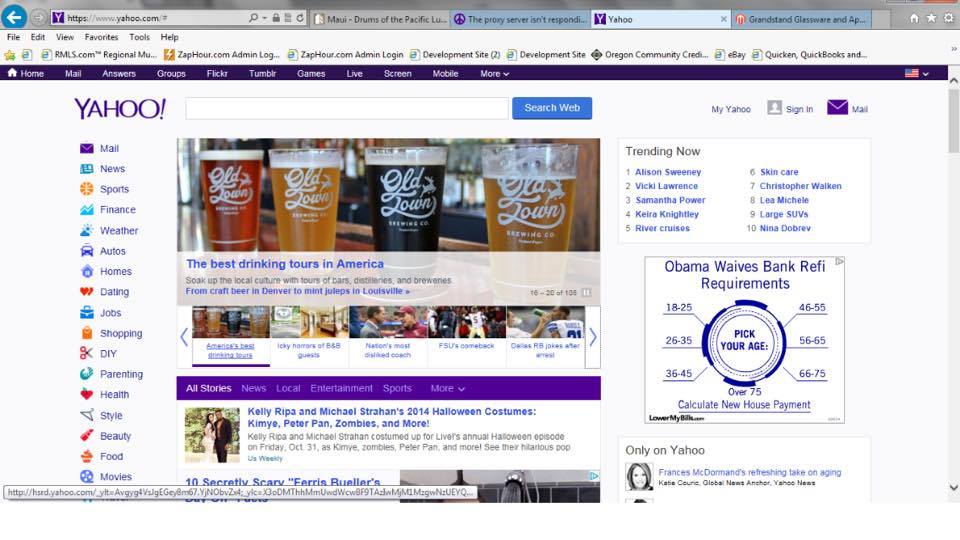The height and width of the screenshot is (540, 960).
Task: Click the Sports basketball icon
Action: click(86, 189)
